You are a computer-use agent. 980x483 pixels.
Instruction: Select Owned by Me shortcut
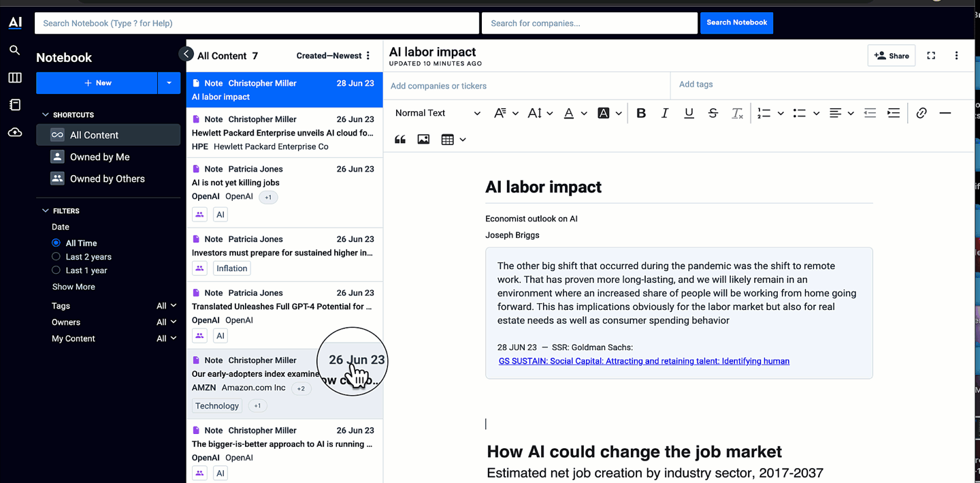coord(108,157)
